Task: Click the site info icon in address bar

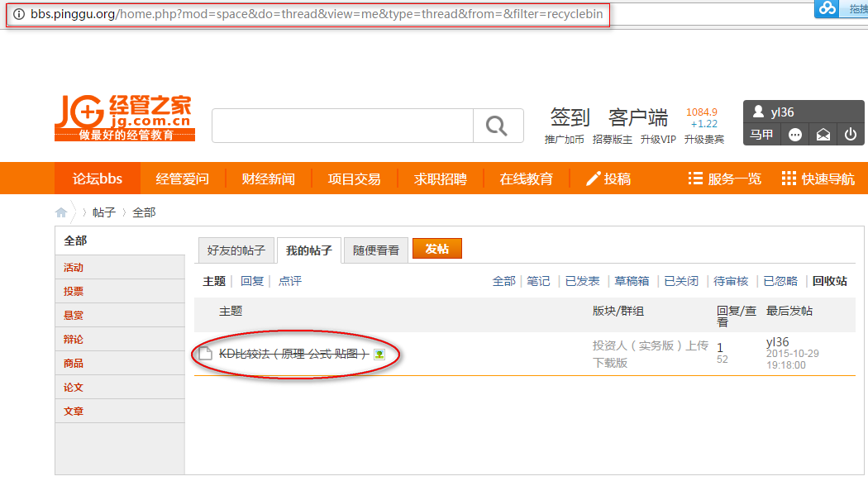Action: (x=19, y=14)
